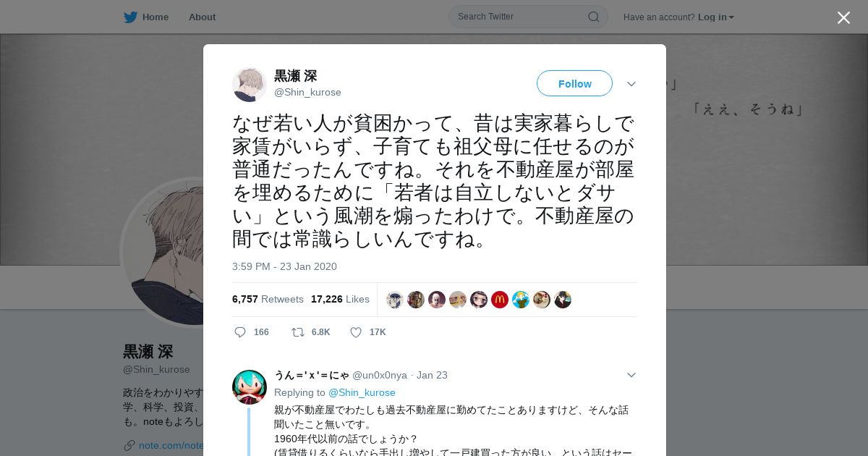Follow 黒瀬 深 with the Follow button
The width and height of the screenshot is (868, 456).
click(x=574, y=83)
